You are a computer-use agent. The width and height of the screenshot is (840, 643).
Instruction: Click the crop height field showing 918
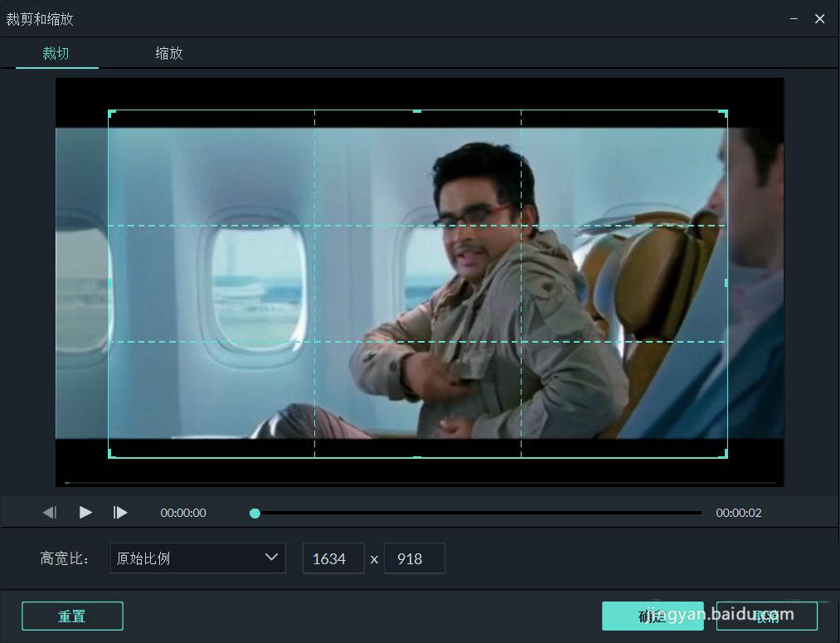pyautogui.click(x=414, y=558)
